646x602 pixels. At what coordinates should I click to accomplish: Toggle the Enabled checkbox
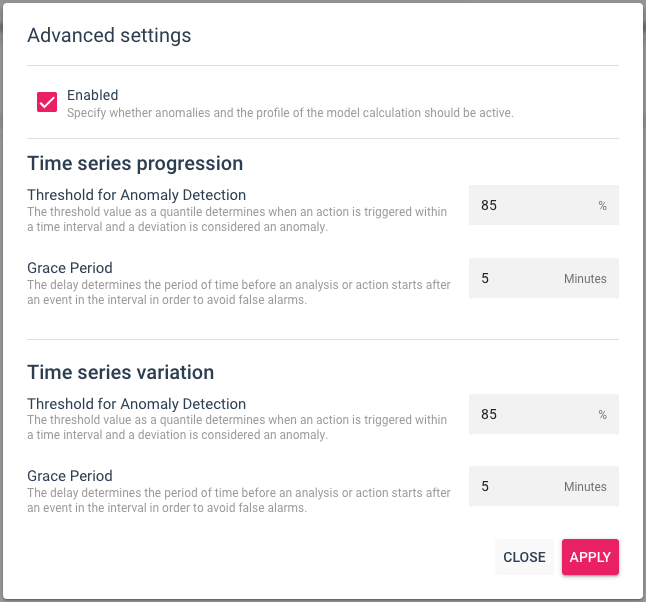(47, 102)
